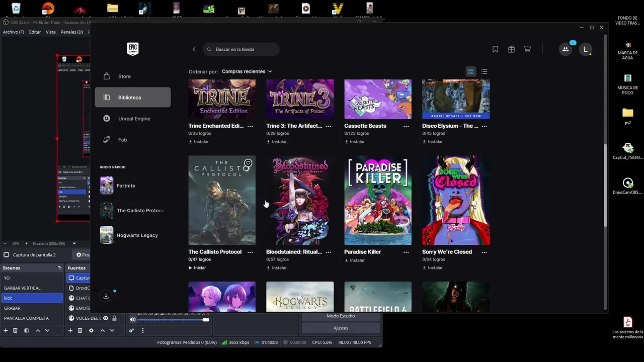Open The Callisto Protocol cover art
This screenshot has height=362, width=644.
[x=222, y=200]
